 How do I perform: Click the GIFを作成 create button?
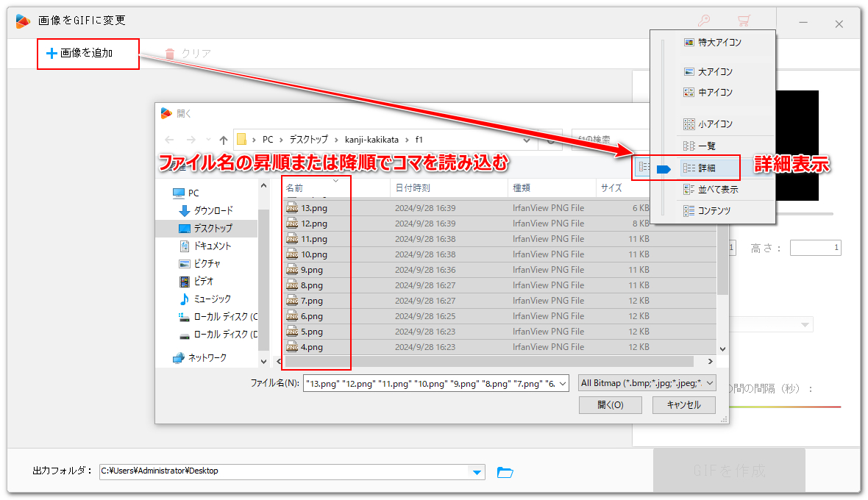[729, 471]
